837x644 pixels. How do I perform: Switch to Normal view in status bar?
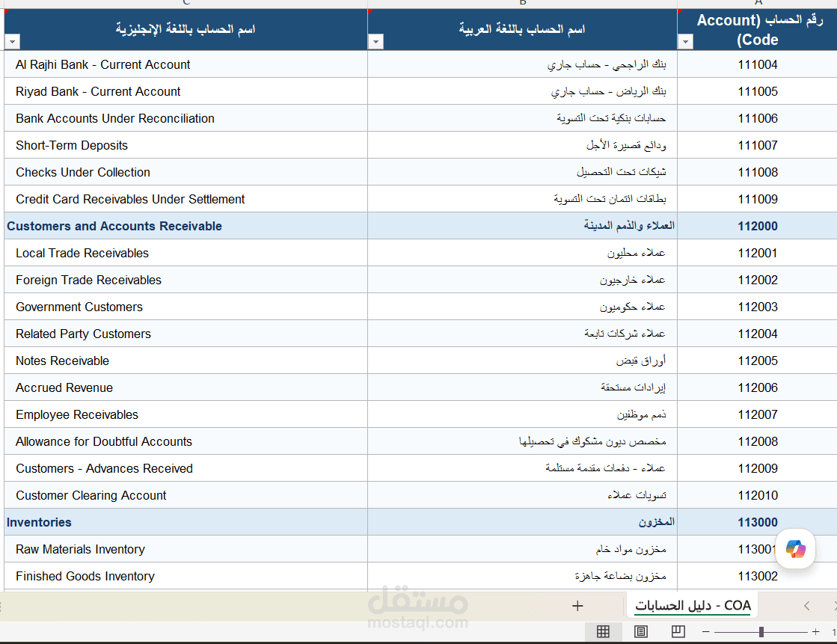(x=603, y=632)
